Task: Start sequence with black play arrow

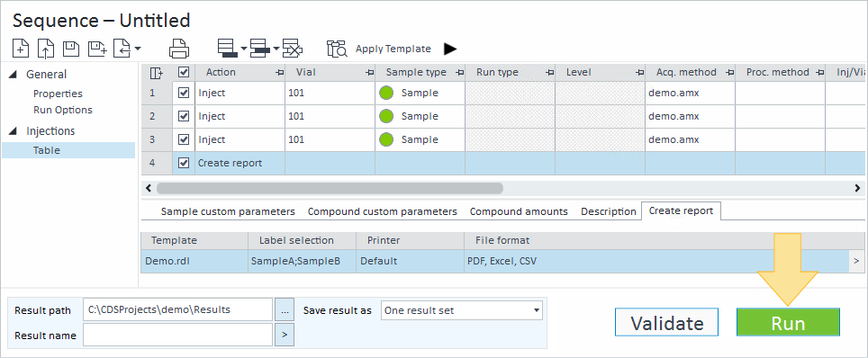Action: coord(450,49)
